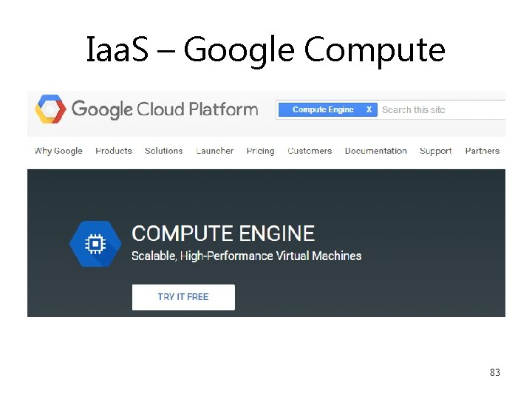
Task: Click the COMPUTE ENGINE heading
Action: tap(223, 233)
